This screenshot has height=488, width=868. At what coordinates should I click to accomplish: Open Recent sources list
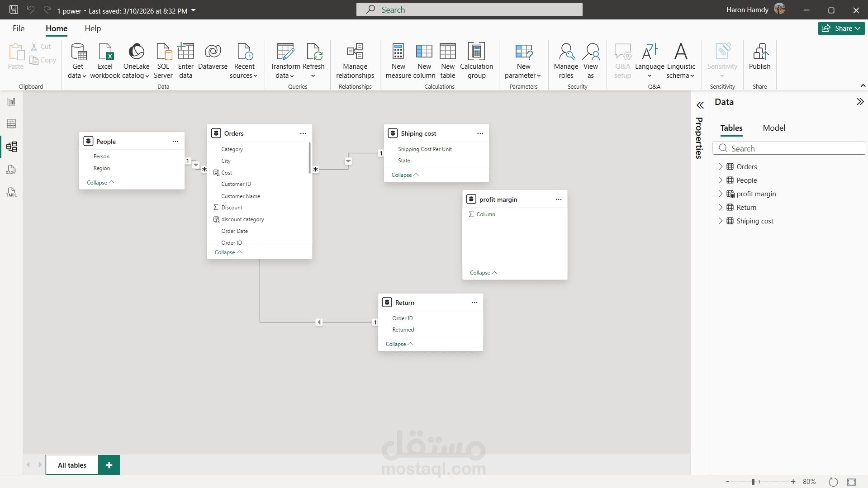click(x=244, y=61)
